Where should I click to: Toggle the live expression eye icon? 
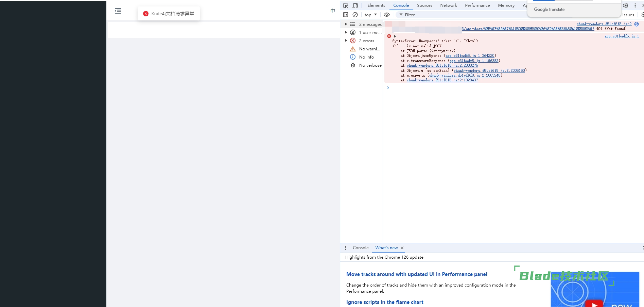[387, 15]
